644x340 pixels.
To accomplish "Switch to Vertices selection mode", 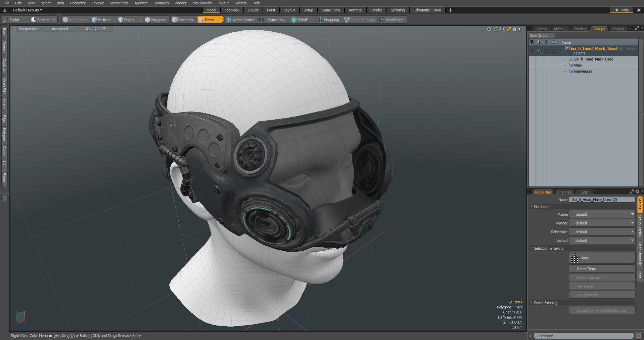I will click(x=103, y=20).
